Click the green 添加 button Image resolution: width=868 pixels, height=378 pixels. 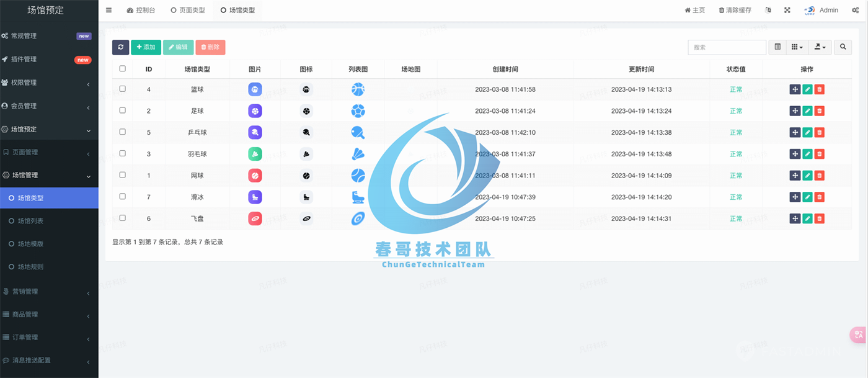pyautogui.click(x=146, y=47)
